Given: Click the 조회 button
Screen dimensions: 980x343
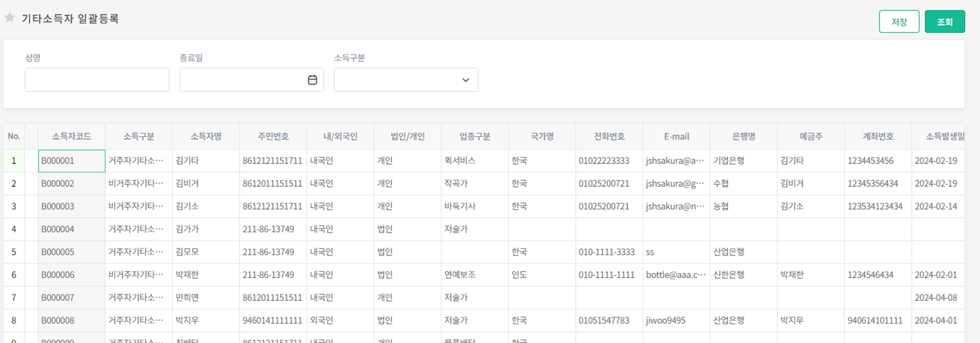Looking at the screenshot, I should coord(944,21).
